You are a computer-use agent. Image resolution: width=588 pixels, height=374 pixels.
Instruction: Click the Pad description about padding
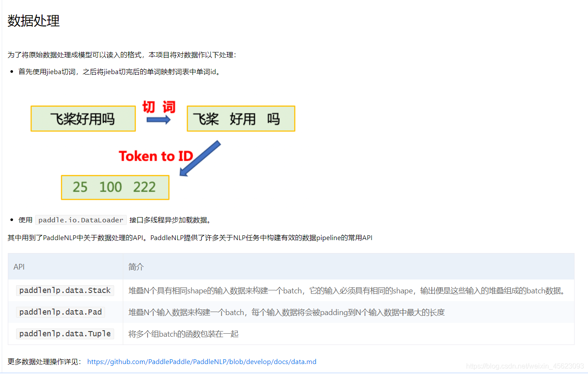(x=286, y=312)
